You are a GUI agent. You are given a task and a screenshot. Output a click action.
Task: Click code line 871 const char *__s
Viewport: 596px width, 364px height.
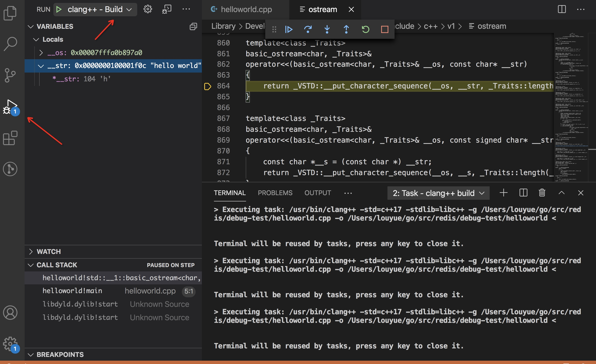pos(347,162)
